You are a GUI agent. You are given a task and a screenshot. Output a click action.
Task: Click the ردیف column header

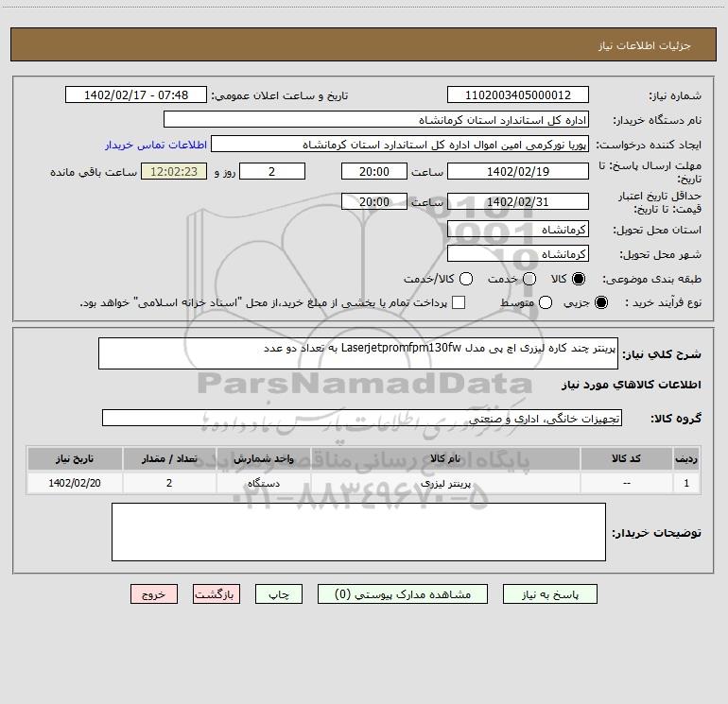[x=686, y=459]
